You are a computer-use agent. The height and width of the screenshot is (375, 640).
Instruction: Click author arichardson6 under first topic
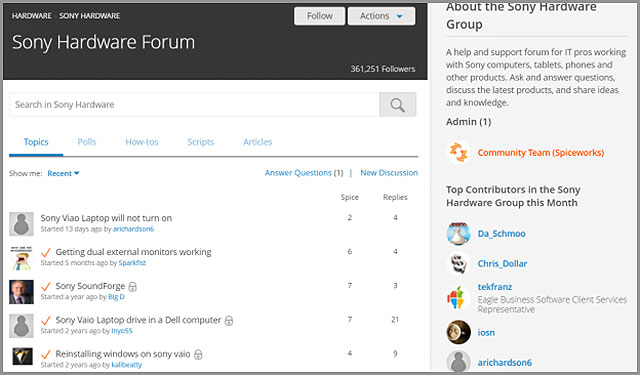click(x=133, y=229)
